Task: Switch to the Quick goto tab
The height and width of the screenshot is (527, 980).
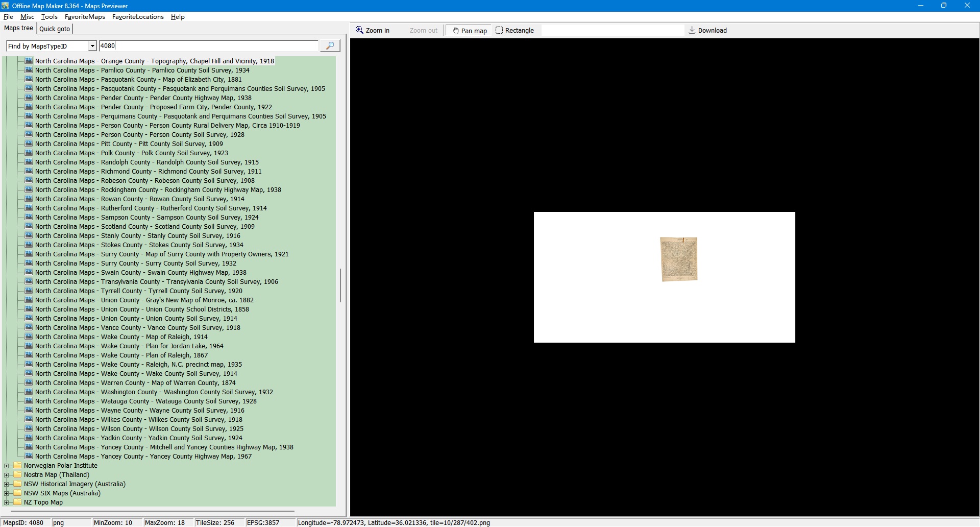Action: tap(55, 29)
